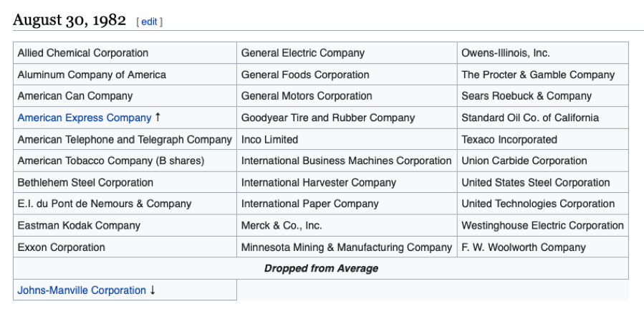644x309 pixels.
Task: Open the Johns-Manville Corporation link
Action: click(82, 290)
